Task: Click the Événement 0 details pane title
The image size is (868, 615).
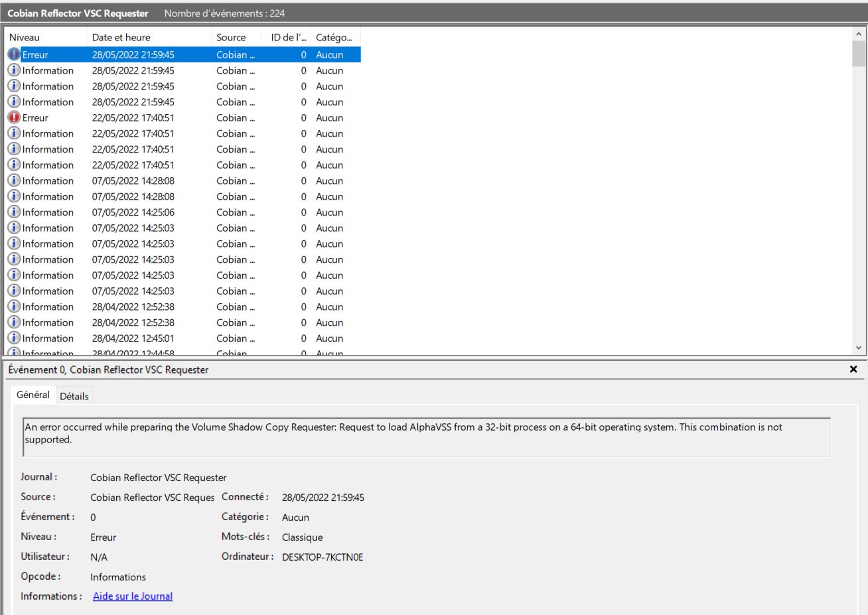Action: coord(108,370)
